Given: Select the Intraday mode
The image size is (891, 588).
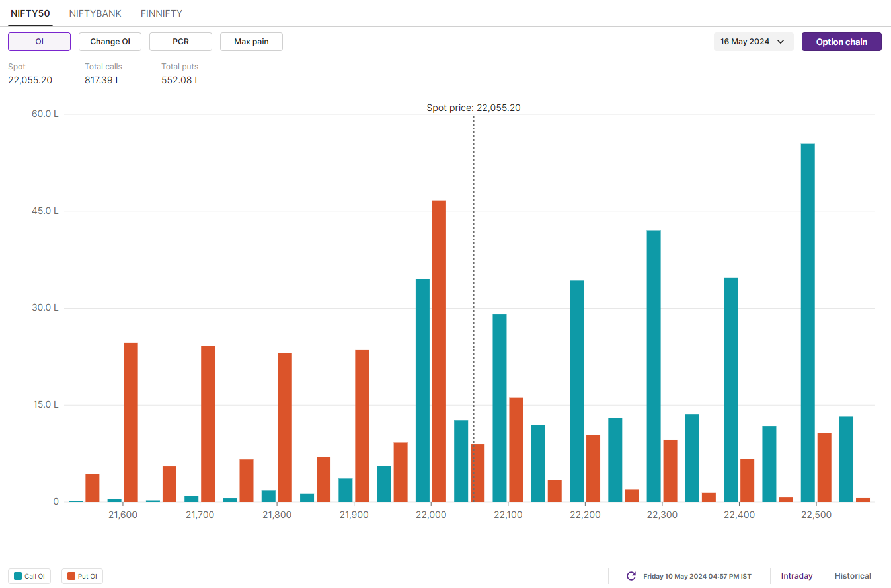Looking at the screenshot, I should coord(796,576).
